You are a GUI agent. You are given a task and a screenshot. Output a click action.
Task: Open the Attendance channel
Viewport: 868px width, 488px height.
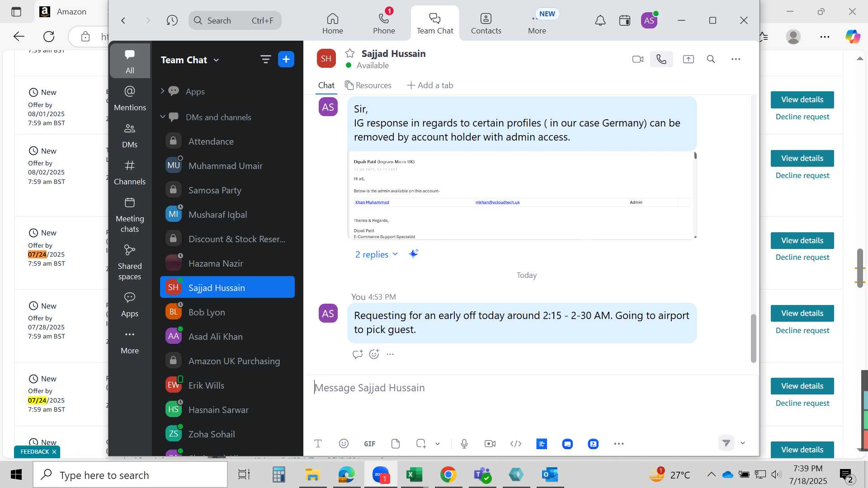pyautogui.click(x=227, y=141)
